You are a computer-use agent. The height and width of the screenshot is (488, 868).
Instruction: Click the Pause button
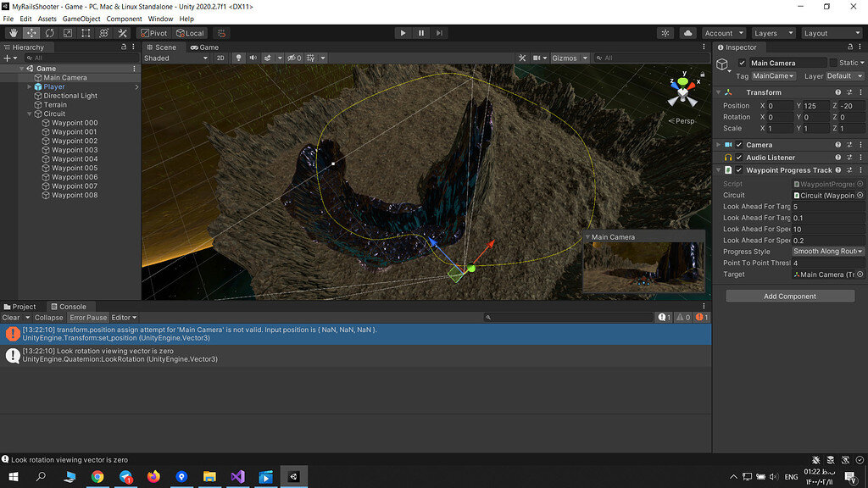pos(420,33)
